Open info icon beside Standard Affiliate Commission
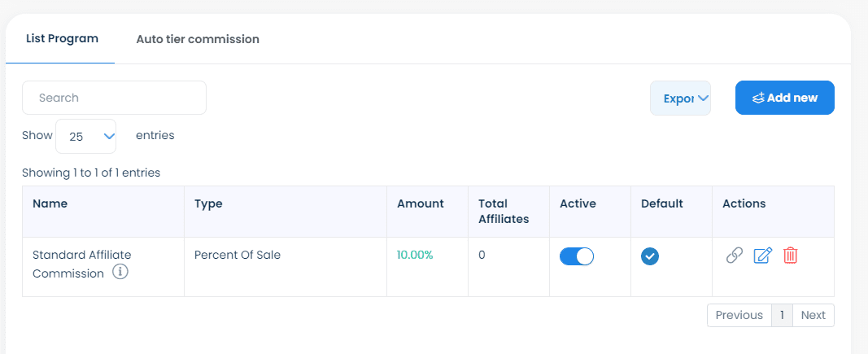868x354 pixels. tap(120, 272)
